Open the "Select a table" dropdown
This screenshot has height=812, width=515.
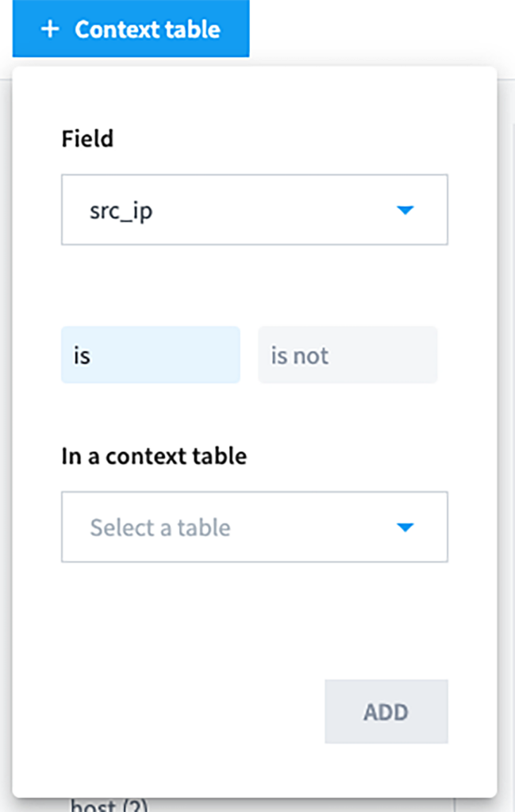[254, 527]
